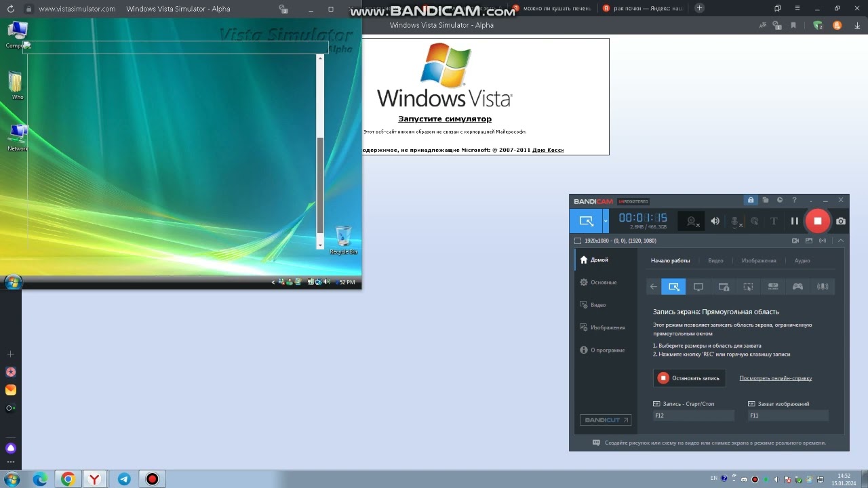Open the Who folder on Vista desktop

[16, 86]
